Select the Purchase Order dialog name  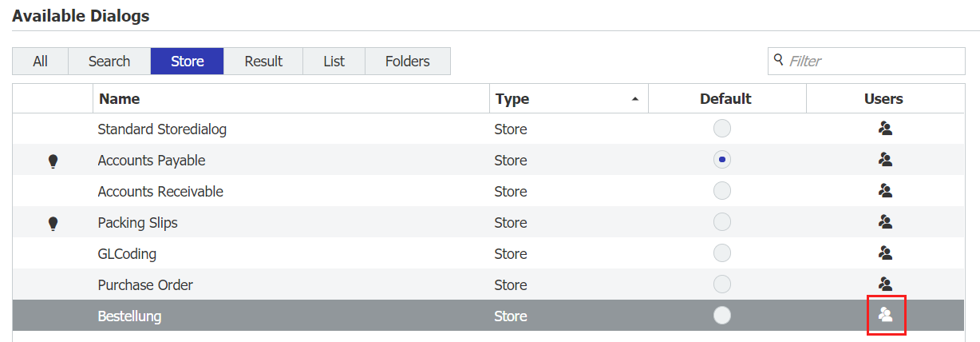tap(145, 285)
